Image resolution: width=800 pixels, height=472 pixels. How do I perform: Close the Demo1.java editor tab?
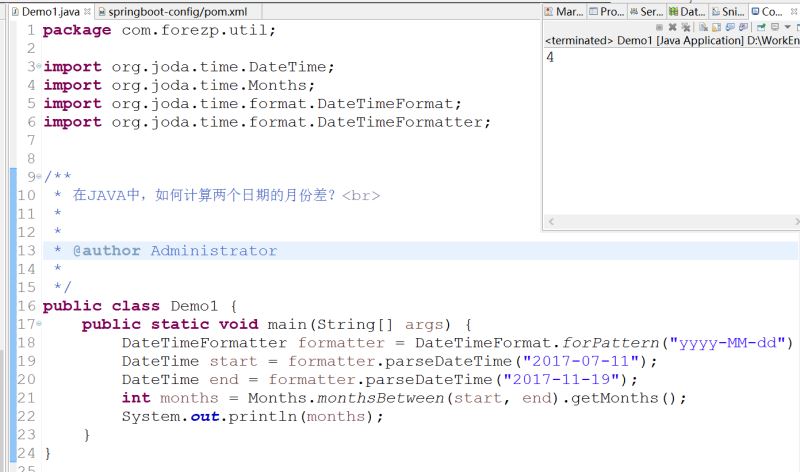pos(87,11)
